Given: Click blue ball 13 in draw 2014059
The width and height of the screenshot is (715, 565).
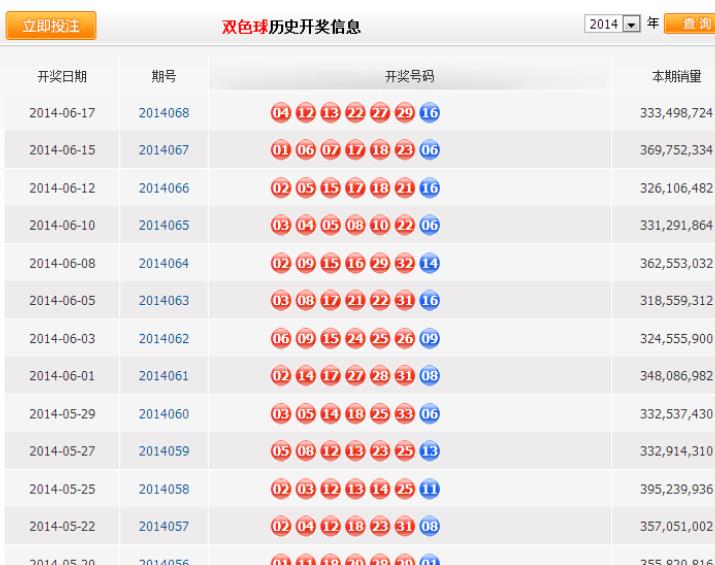Looking at the screenshot, I should [430, 452].
